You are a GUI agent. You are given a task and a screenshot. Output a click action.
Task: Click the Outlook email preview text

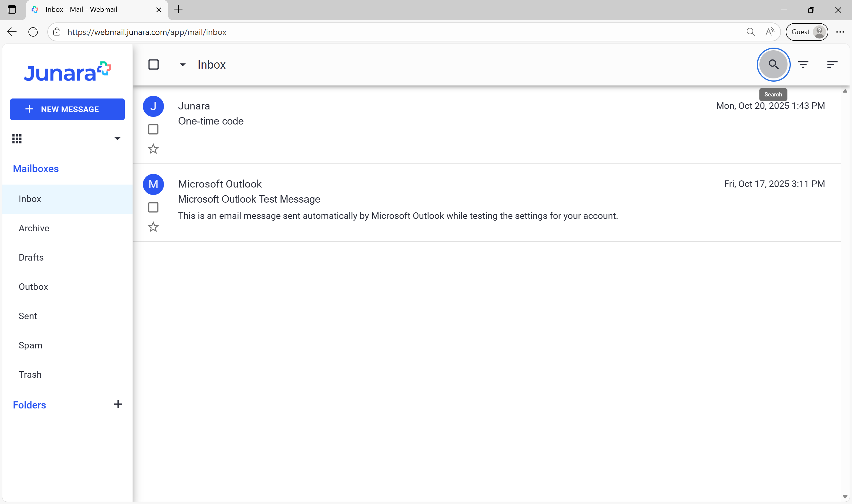398,216
